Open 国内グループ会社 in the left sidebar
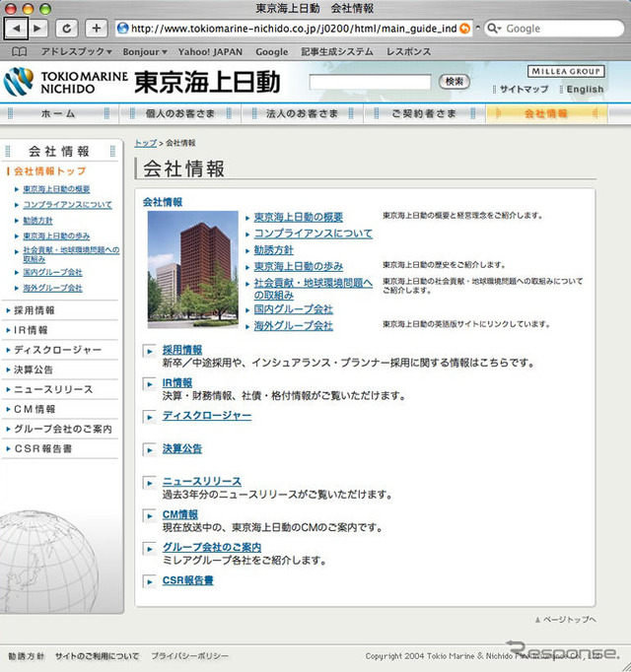The height and width of the screenshot is (672, 631). coord(52,272)
